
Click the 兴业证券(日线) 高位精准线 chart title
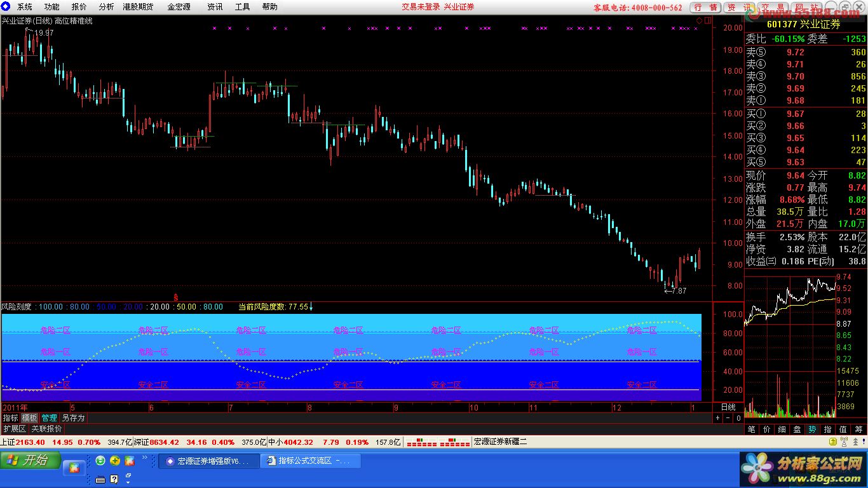tap(47, 21)
